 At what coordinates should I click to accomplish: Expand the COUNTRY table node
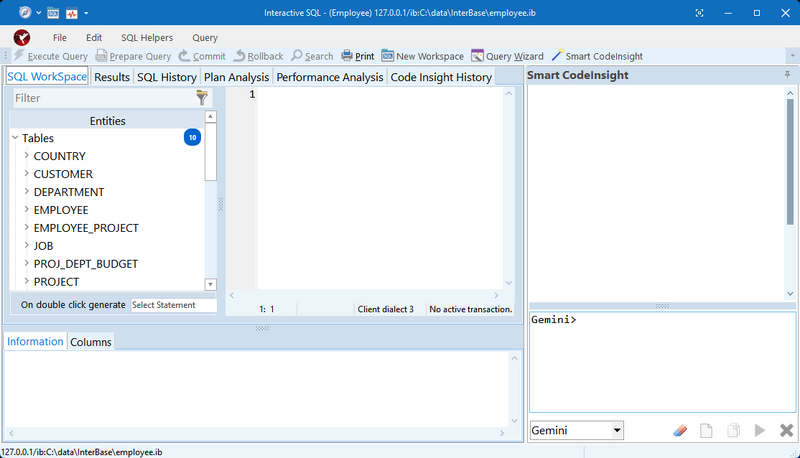tap(27, 155)
